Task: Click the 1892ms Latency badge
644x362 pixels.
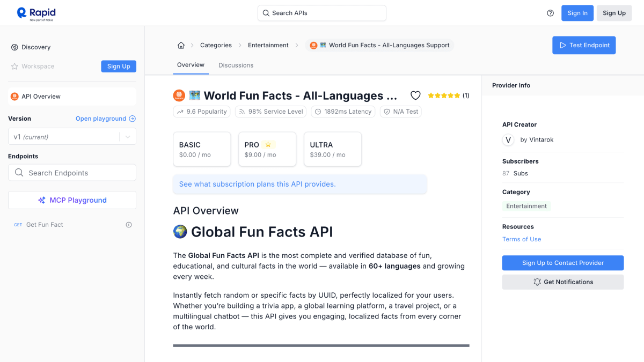Action: pyautogui.click(x=343, y=112)
